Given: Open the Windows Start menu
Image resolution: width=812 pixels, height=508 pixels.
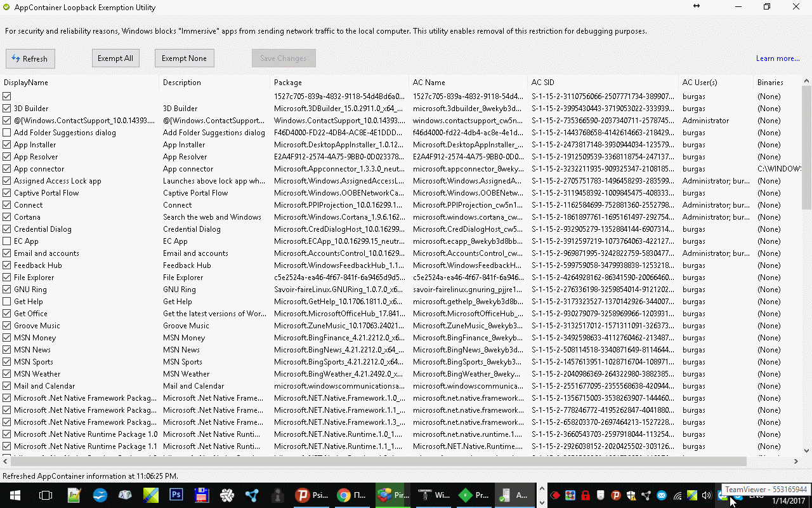Looking at the screenshot, I should tap(15, 495).
